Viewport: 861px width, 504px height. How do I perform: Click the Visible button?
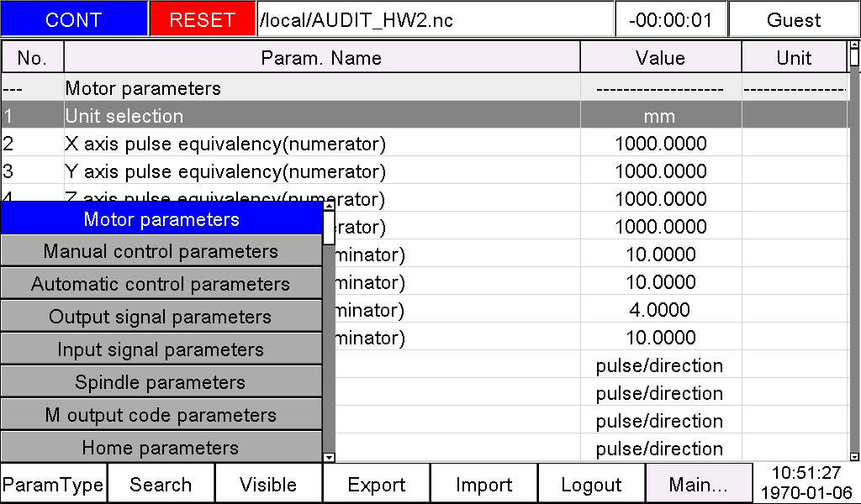pos(268,484)
